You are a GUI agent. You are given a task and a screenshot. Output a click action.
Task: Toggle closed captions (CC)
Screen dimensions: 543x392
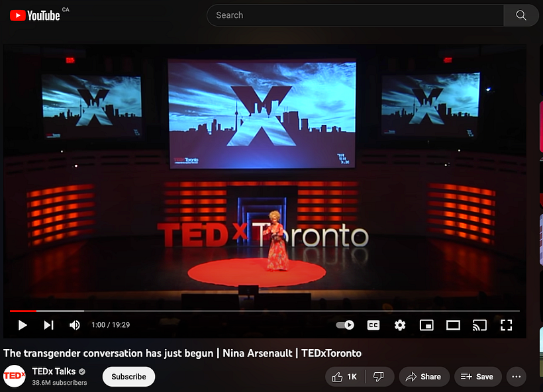[373, 325]
